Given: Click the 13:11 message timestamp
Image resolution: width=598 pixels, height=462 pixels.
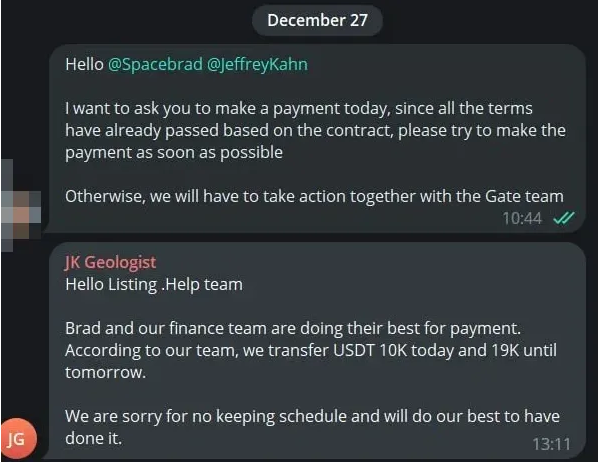Looking at the screenshot, I should (551, 444).
